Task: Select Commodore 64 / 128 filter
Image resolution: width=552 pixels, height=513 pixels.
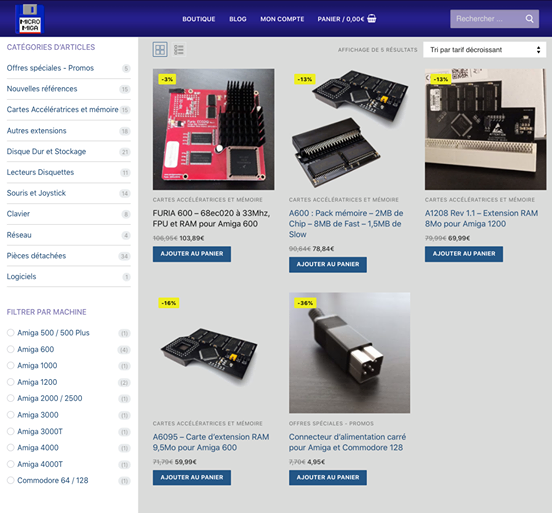Action: point(11,480)
